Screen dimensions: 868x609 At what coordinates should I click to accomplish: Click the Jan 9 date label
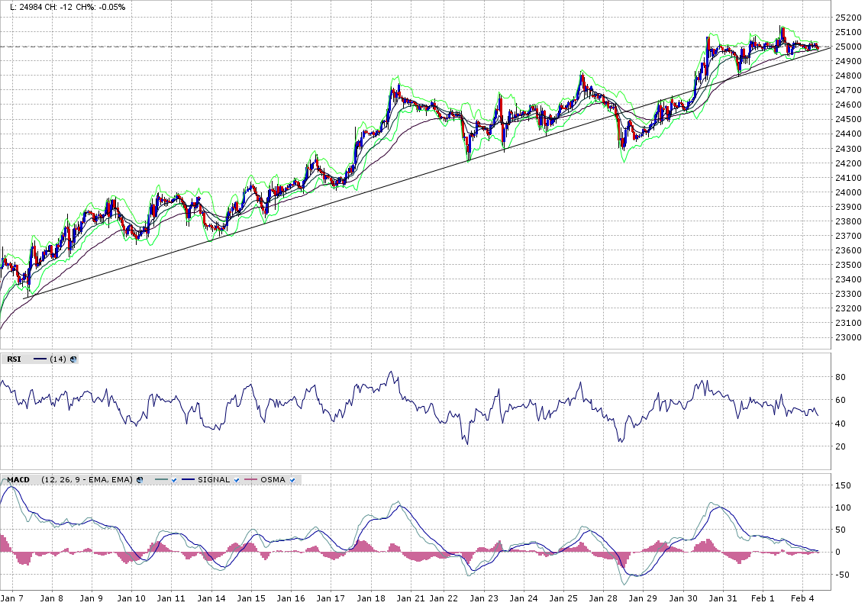(x=92, y=598)
